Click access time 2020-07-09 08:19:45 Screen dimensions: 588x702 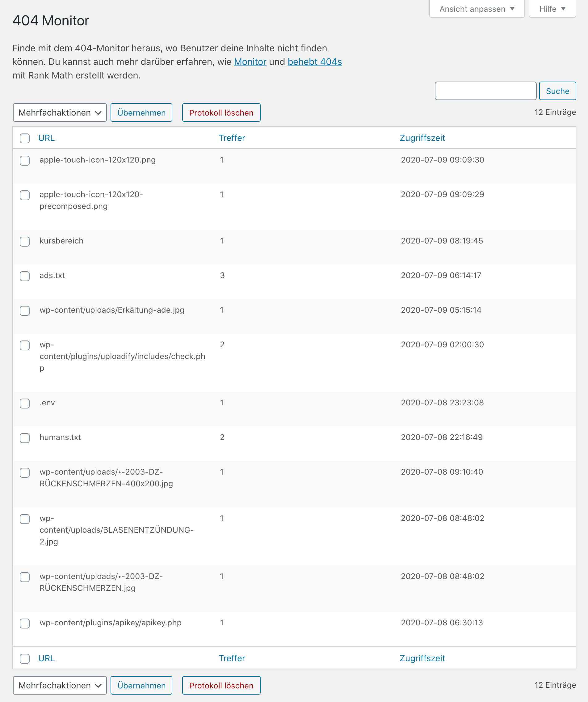pos(442,241)
